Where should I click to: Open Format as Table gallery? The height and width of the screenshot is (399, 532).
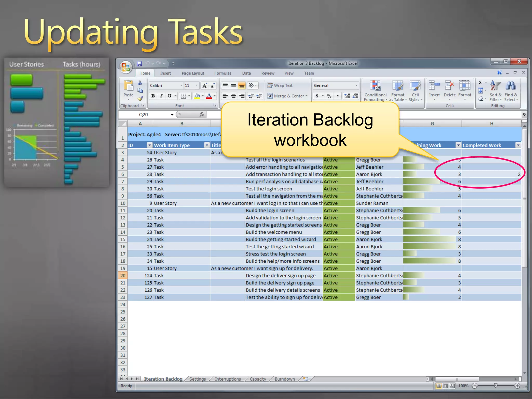(398, 91)
